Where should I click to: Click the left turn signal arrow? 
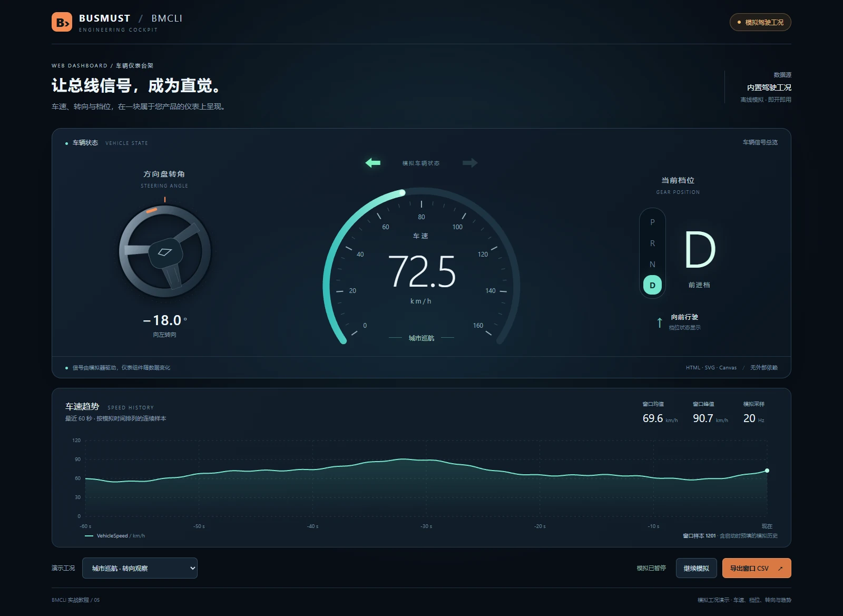coord(373,163)
